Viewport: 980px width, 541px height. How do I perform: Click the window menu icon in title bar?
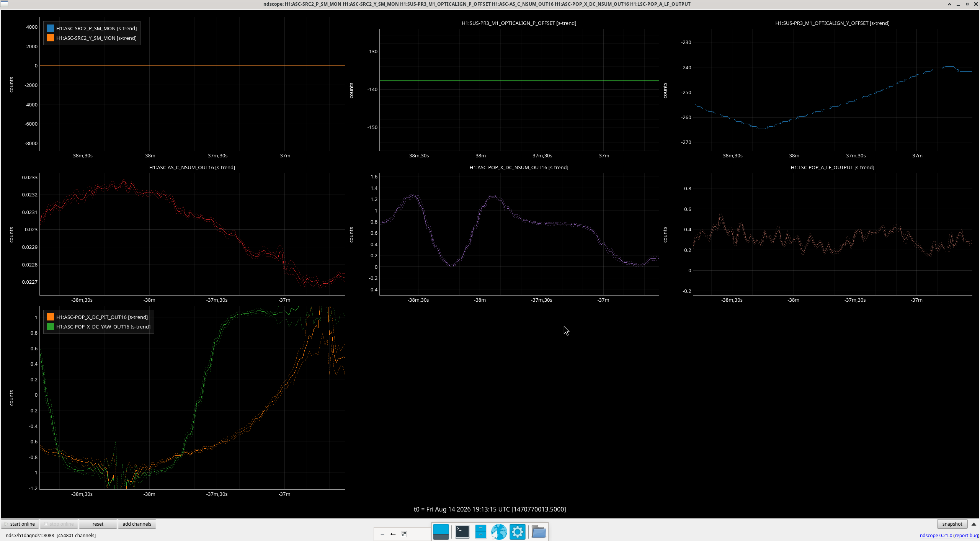pos(4,4)
